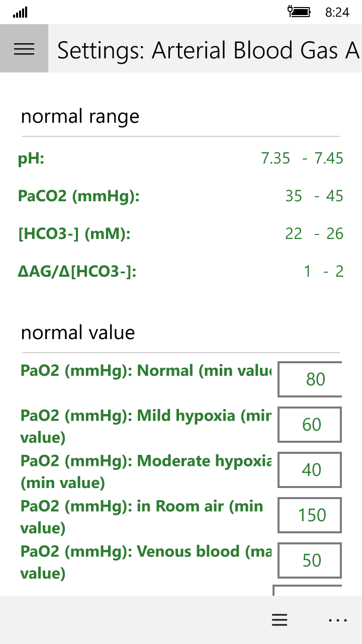
Task: Edit the Mild hypoxia value showing 60
Action: point(309,425)
